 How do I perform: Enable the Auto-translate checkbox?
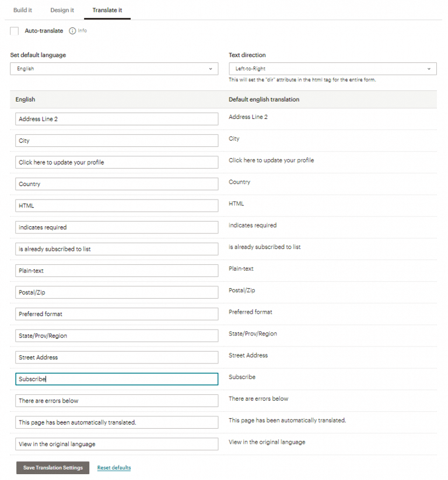[14, 31]
